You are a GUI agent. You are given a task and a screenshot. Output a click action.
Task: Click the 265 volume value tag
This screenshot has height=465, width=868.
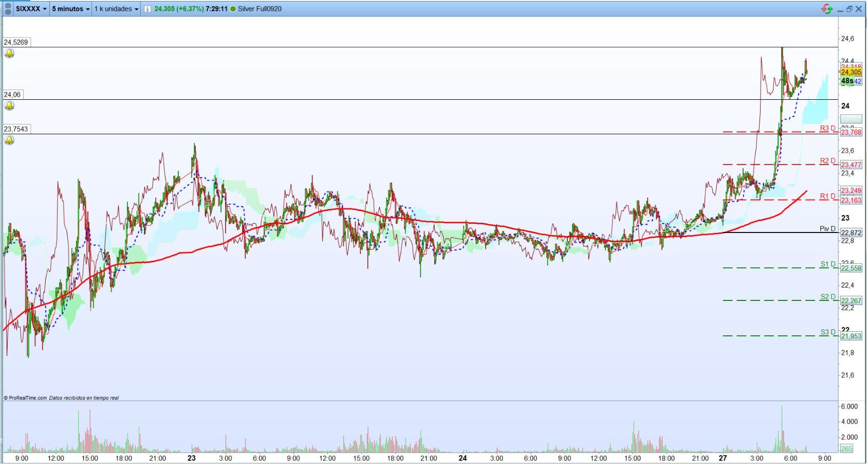coord(846,449)
